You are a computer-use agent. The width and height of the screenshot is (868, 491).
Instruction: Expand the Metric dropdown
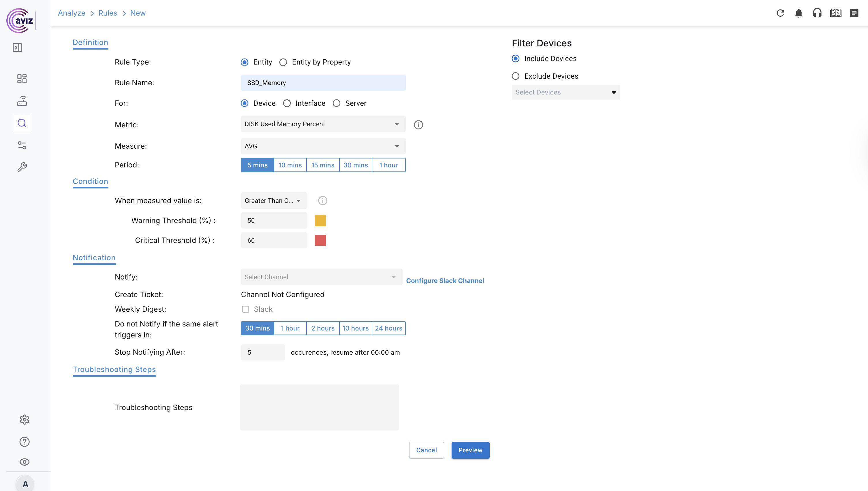[x=323, y=124]
